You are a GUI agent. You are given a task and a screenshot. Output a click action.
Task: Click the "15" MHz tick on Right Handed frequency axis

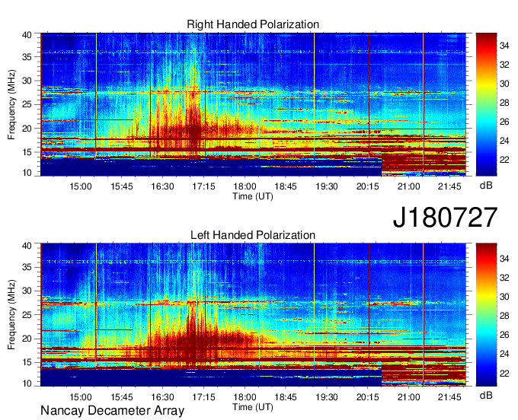point(27,152)
